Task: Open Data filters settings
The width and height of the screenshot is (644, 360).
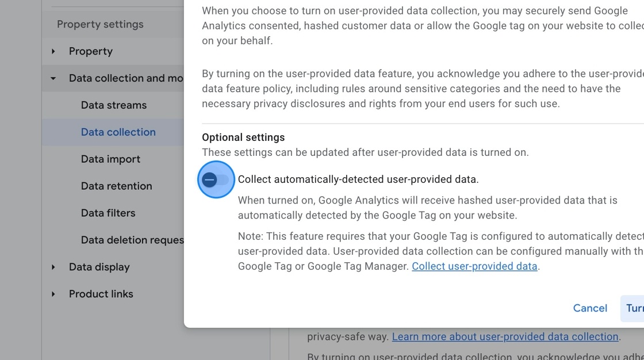Action: pyautogui.click(x=108, y=213)
